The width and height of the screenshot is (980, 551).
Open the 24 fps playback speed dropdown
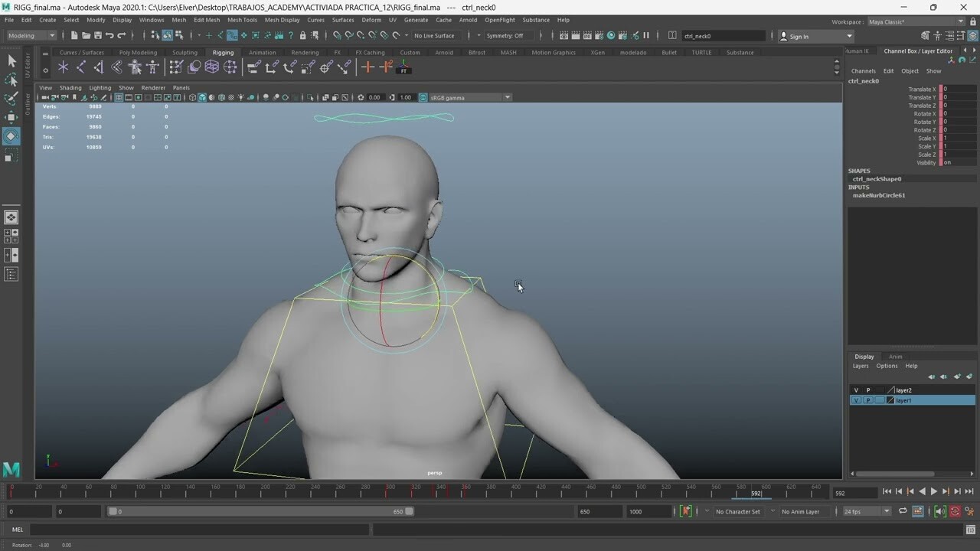pos(865,511)
